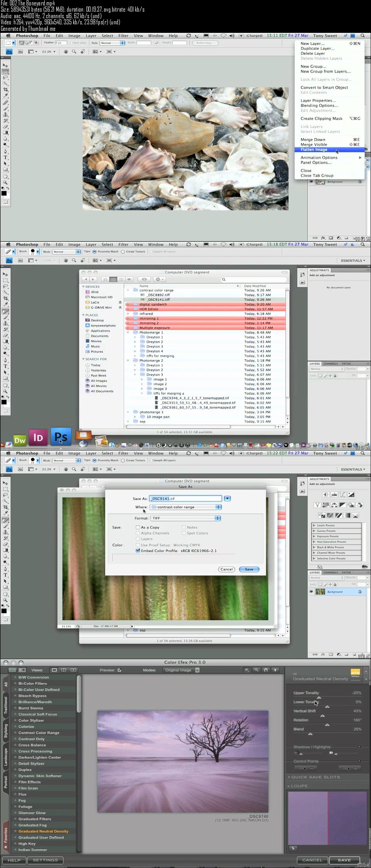
Task: Open Dreamweaver from the Dock
Action: (20, 440)
